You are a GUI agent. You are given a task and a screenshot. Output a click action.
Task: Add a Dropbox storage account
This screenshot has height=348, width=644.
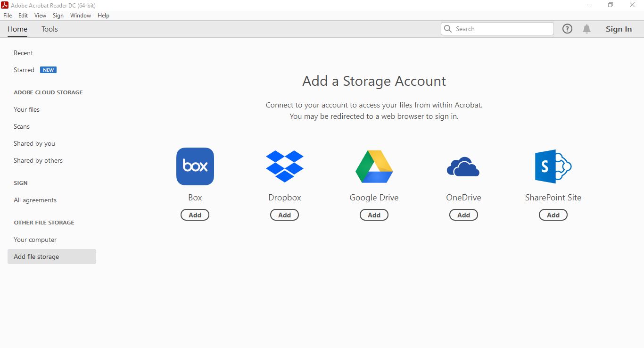click(x=285, y=215)
